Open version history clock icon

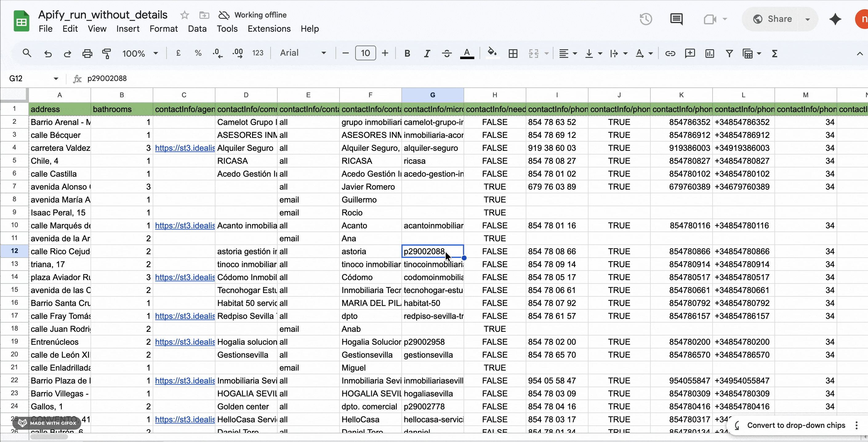[x=645, y=19]
